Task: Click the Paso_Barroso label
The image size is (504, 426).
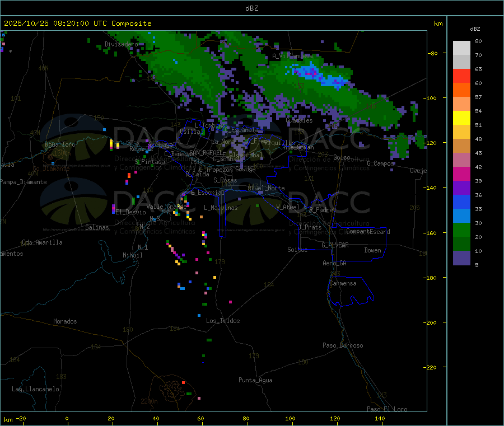Action: click(x=343, y=345)
